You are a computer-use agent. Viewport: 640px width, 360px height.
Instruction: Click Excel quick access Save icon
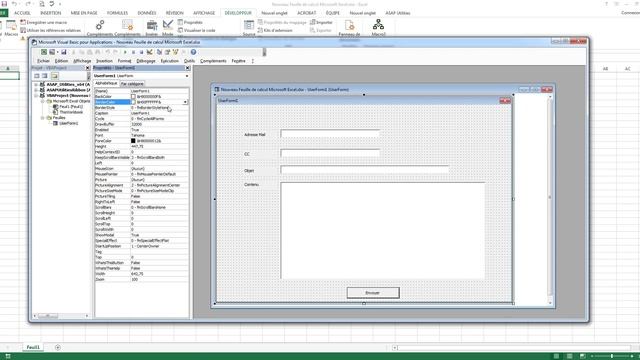tap(4, 4)
